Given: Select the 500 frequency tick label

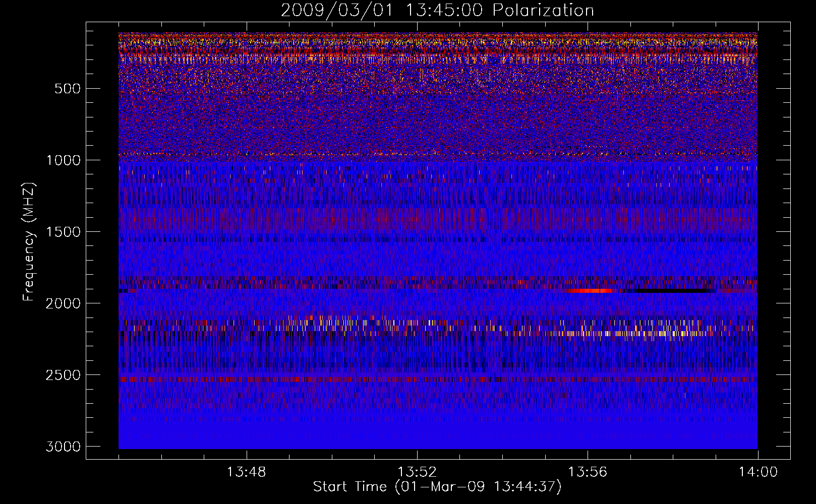Looking at the screenshot, I should tap(68, 89).
